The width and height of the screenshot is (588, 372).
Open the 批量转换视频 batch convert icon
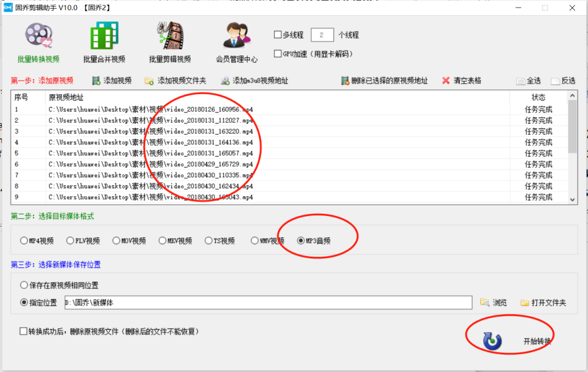click(39, 35)
